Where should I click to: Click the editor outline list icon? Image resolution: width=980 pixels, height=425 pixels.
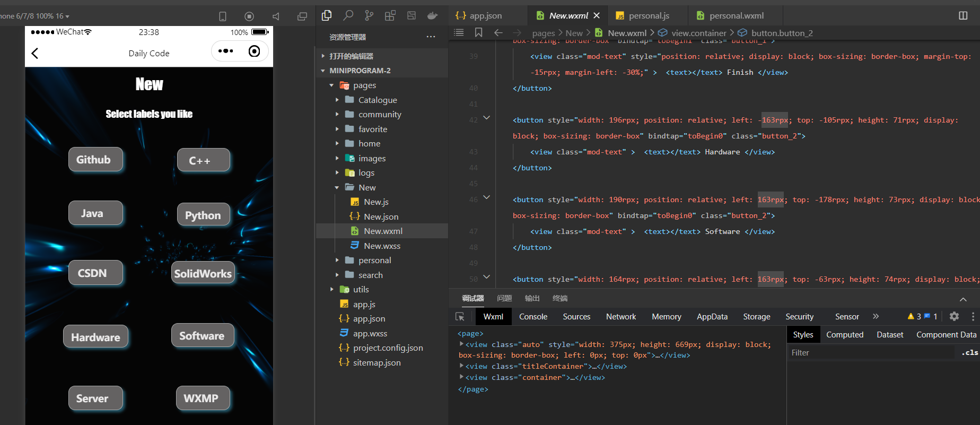coord(459,32)
